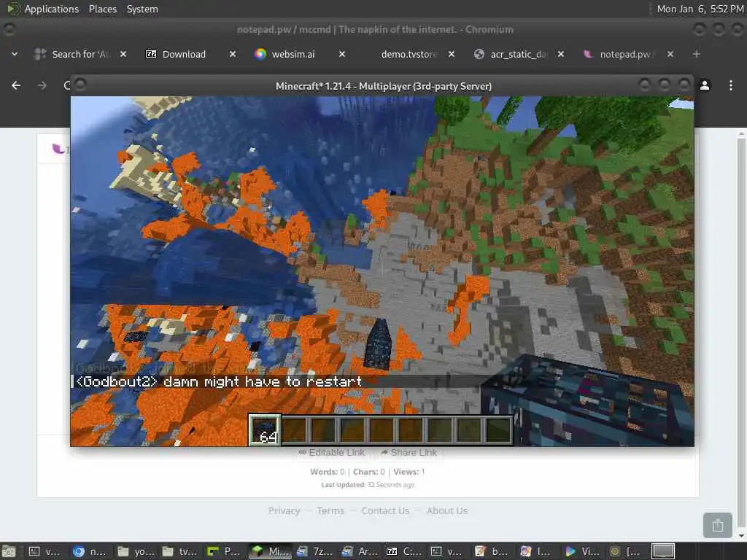Click the 7z favicon on Download tab
The image size is (747, 560).
pyautogui.click(x=150, y=54)
